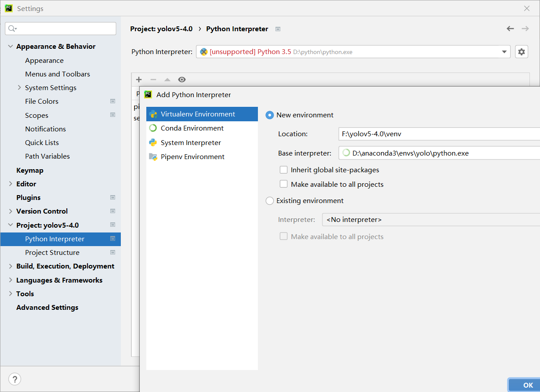540x392 pixels.
Task: Check Make available to all projects under New environment
Action: coord(284,184)
